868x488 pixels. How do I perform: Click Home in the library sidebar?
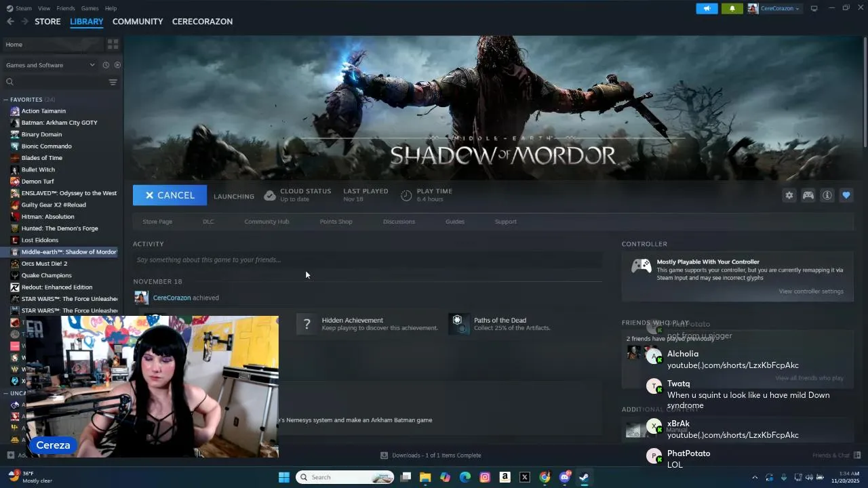[x=53, y=44]
